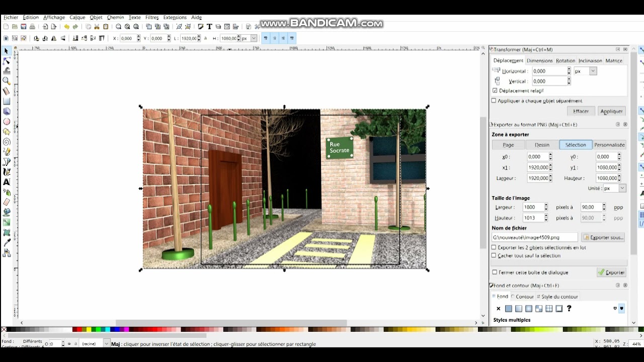
Task: Select the Dessin export area button
Action: [542, 145]
